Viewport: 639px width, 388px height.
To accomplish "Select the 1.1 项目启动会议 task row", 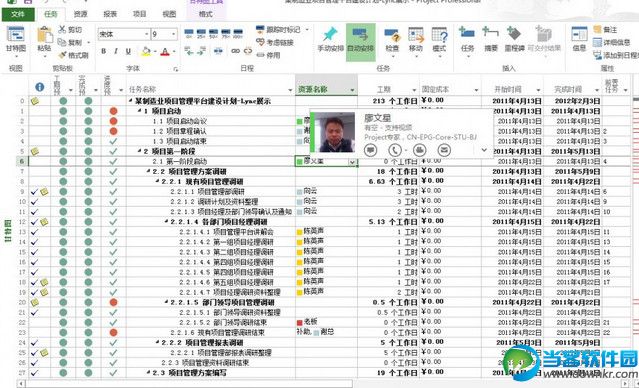I will tap(180, 121).
